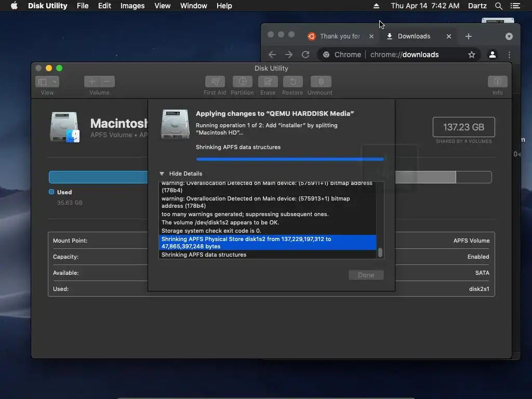Viewport: 532px width, 399px height.
Task: Click the Erase toolbar icon
Action: pyautogui.click(x=268, y=82)
